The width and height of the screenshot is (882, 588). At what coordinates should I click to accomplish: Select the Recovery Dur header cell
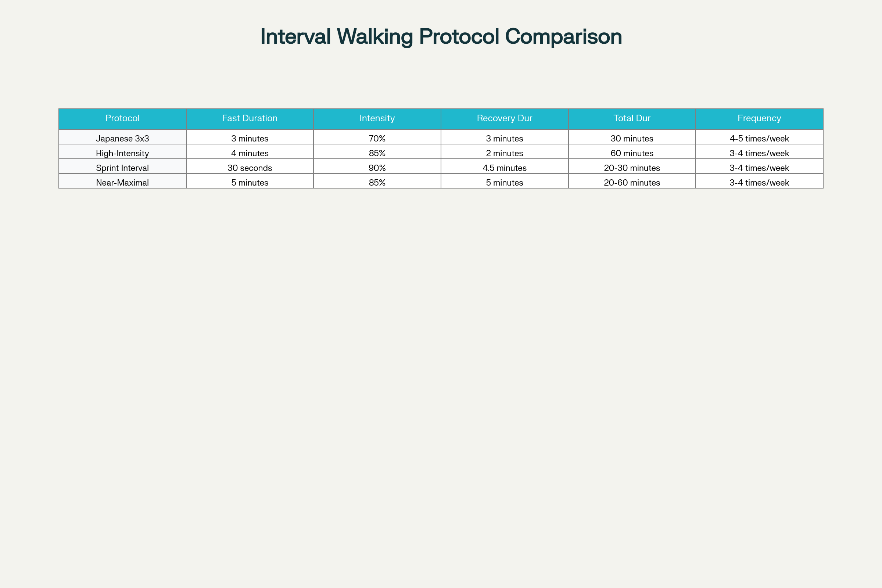tap(504, 118)
